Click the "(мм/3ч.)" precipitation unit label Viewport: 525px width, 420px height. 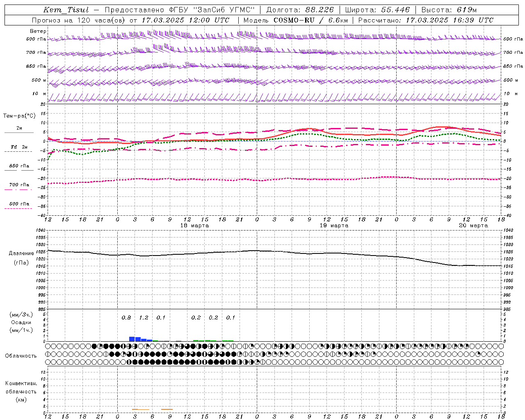[x=21, y=315]
